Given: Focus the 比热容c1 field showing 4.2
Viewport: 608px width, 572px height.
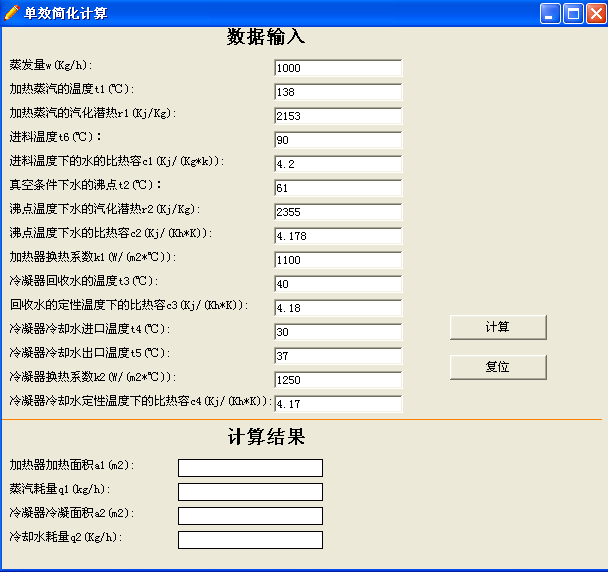Looking at the screenshot, I should click(338, 164).
